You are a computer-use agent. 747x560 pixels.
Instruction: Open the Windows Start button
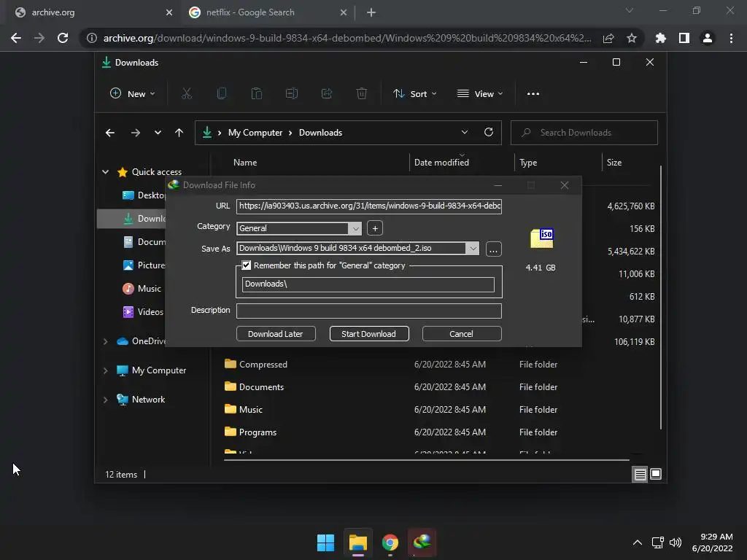326,542
